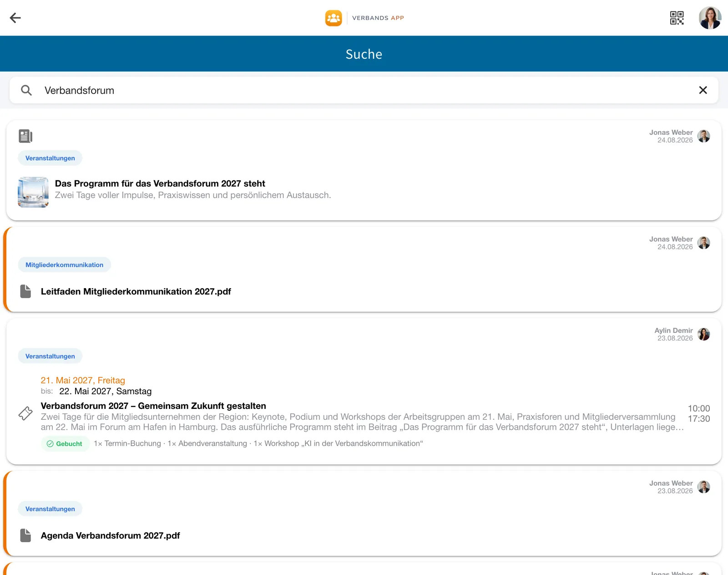Focus the Verbandsforum search field
Screen dimensions: 728x575
click(x=364, y=90)
